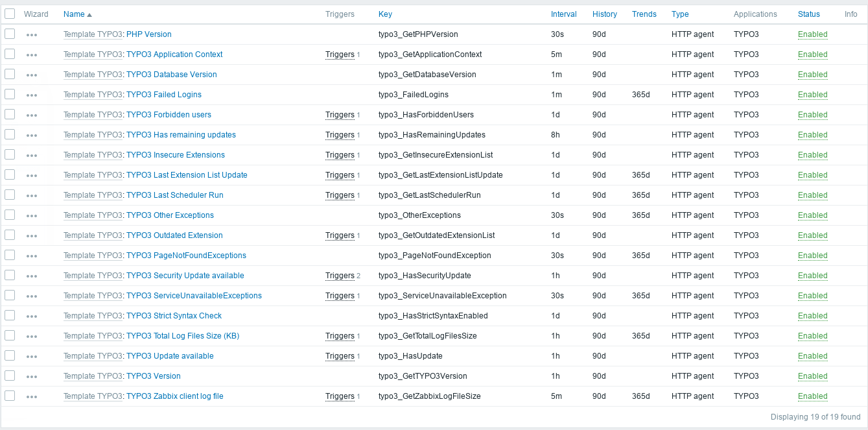Viewport: 868px width, 430px height.
Task: Click wizard menu for TYPO3 Security Update available
Action: pos(32,276)
